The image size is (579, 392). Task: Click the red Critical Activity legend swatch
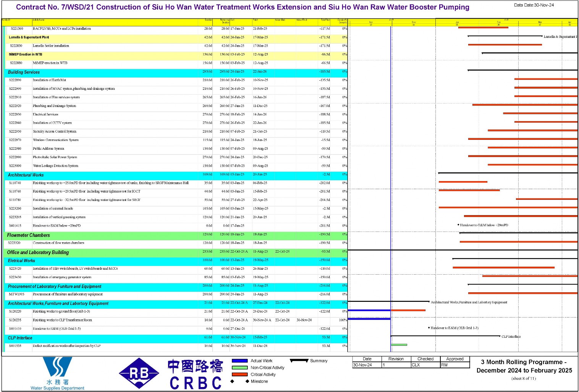point(240,374)
